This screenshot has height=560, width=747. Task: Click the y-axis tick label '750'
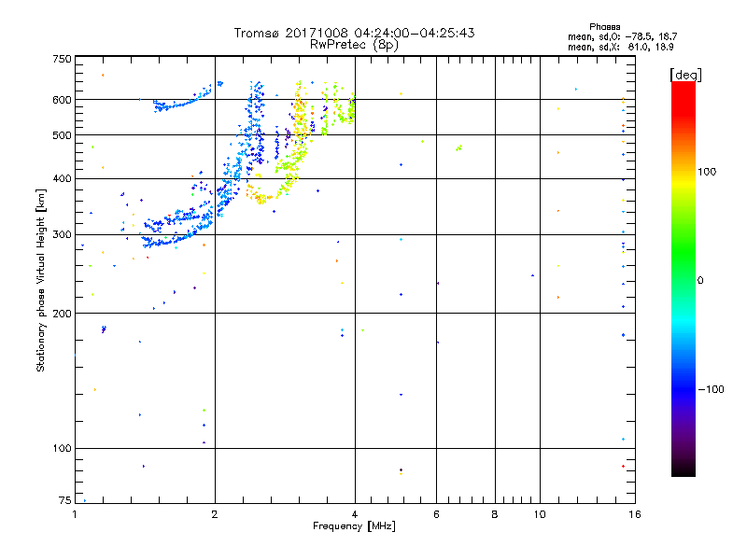coord(63,59)
